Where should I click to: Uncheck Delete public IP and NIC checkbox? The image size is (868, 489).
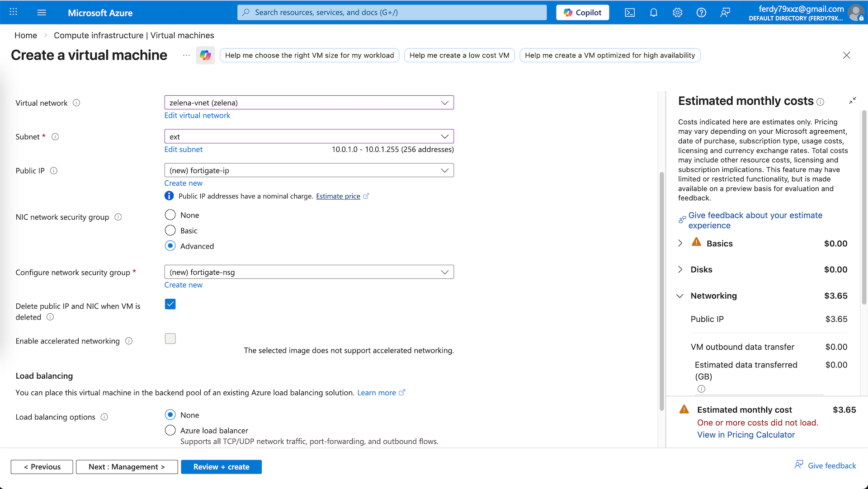170,304
